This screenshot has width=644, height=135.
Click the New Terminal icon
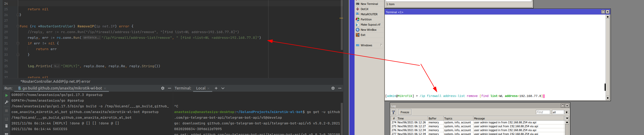click(358, 4)
